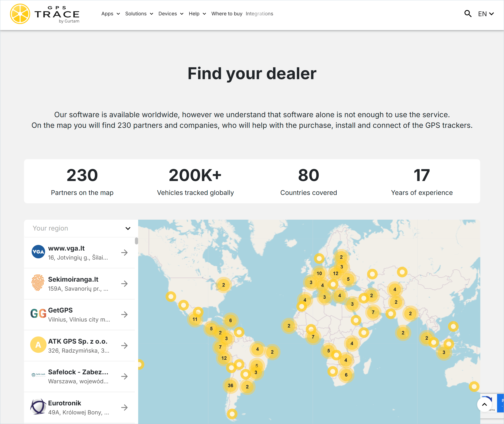Click the Caribbean cluster marked 6
This screenshot has height=424, width=504.
point(231,321)
